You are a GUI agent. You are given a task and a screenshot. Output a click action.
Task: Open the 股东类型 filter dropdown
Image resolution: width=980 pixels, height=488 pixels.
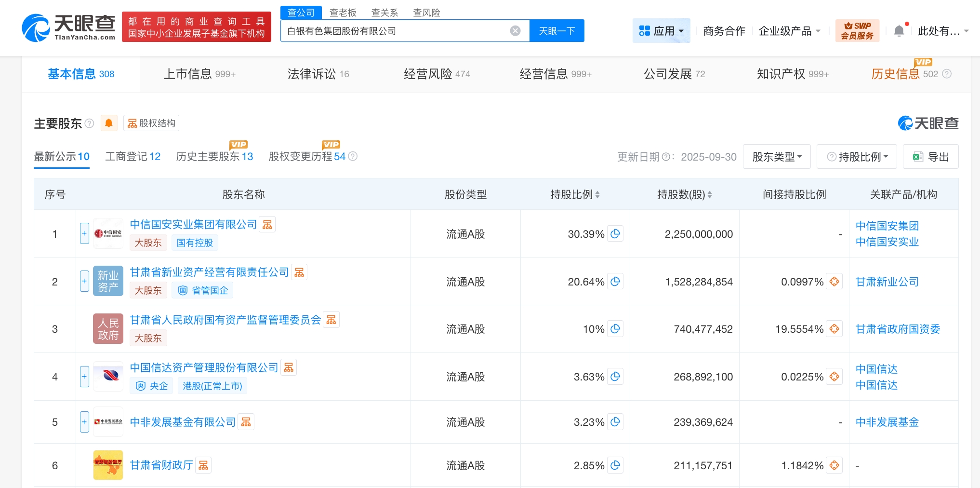click(x=777, y=157)
